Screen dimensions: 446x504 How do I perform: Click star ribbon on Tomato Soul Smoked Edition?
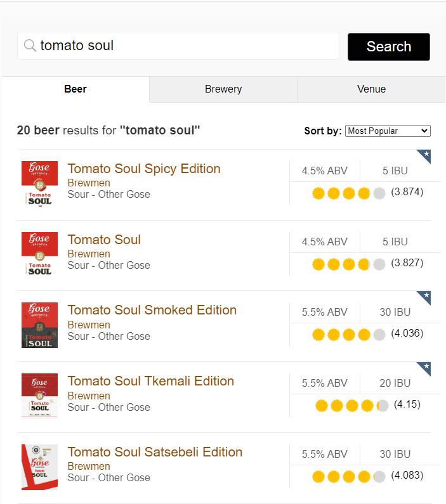coord(425,297)
